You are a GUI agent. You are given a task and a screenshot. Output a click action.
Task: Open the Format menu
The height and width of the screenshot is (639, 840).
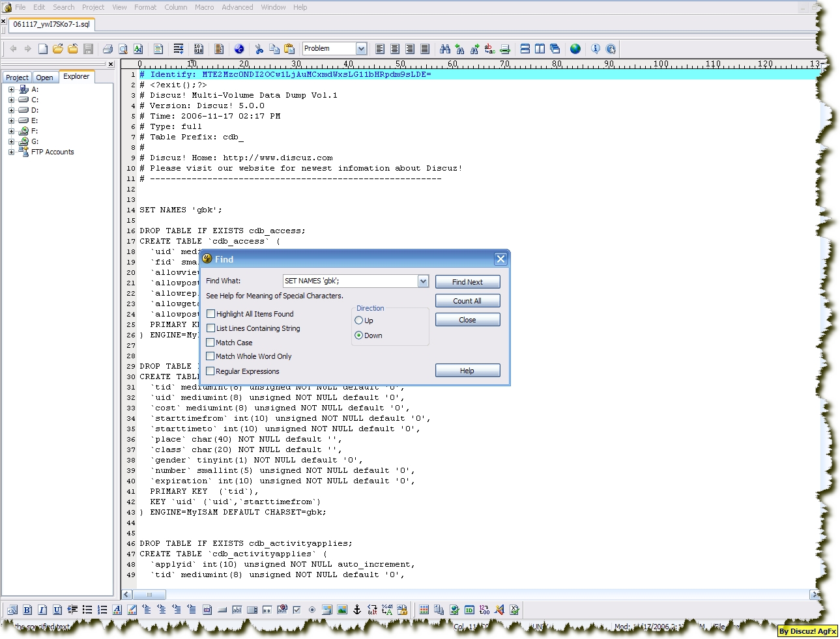(x=145, y=7)
